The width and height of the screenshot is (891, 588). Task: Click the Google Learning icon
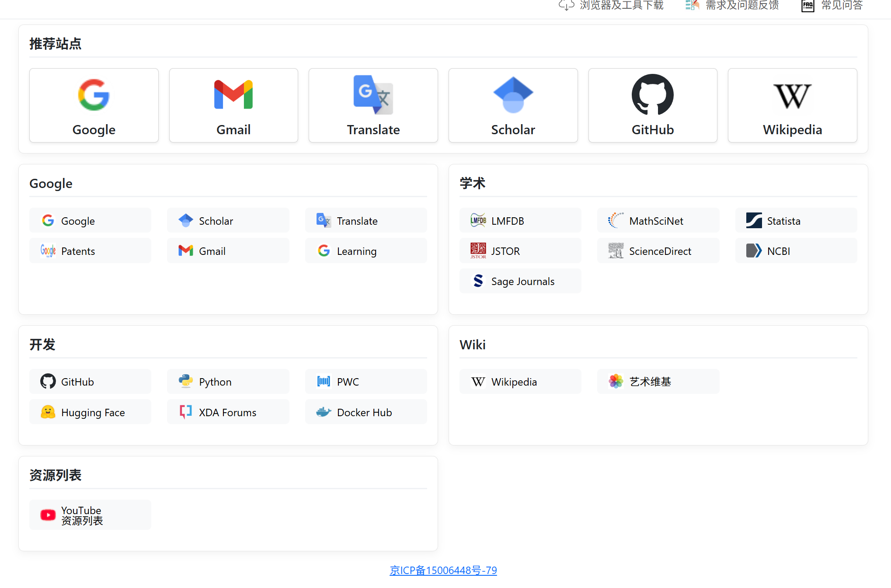point(324,251)
